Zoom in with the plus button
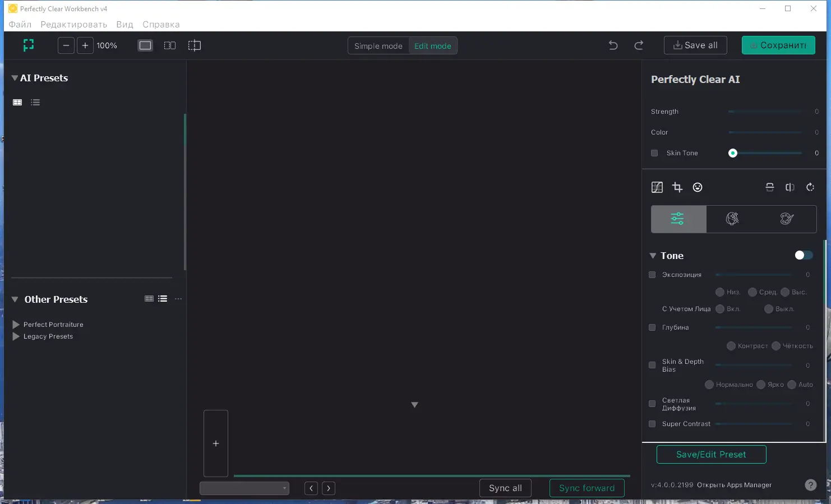The height and width of the screenshot is (504, 831). [85, 45]
